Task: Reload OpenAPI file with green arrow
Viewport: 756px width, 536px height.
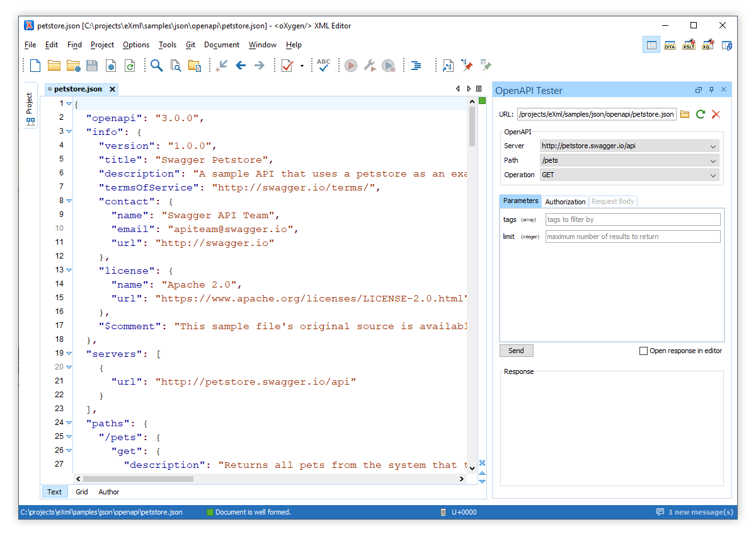Action: click(x=701, y=114)
